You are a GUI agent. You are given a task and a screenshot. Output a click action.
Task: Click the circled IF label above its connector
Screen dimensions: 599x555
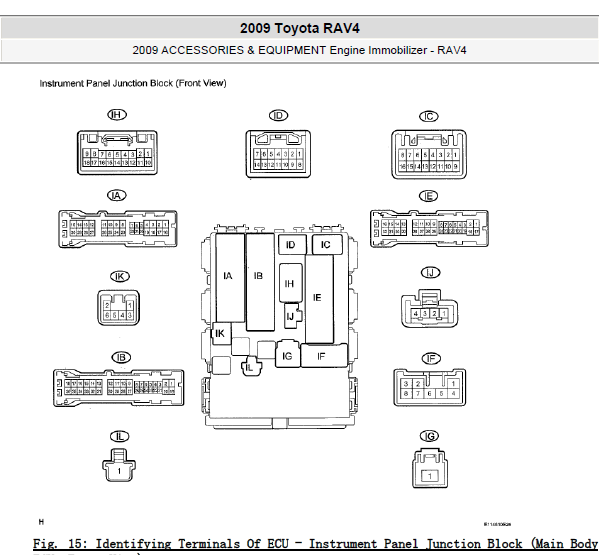(x=431, y=358)
